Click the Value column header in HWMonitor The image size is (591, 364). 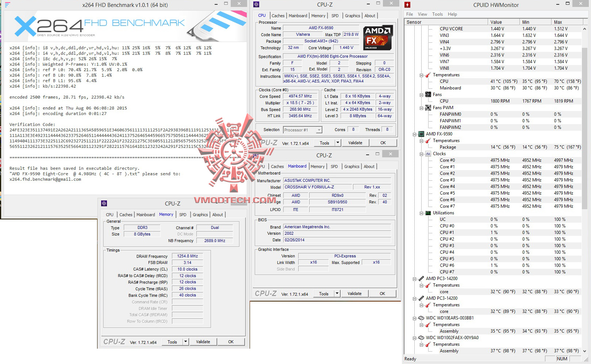pyautogui.click(x=503, y=22)
